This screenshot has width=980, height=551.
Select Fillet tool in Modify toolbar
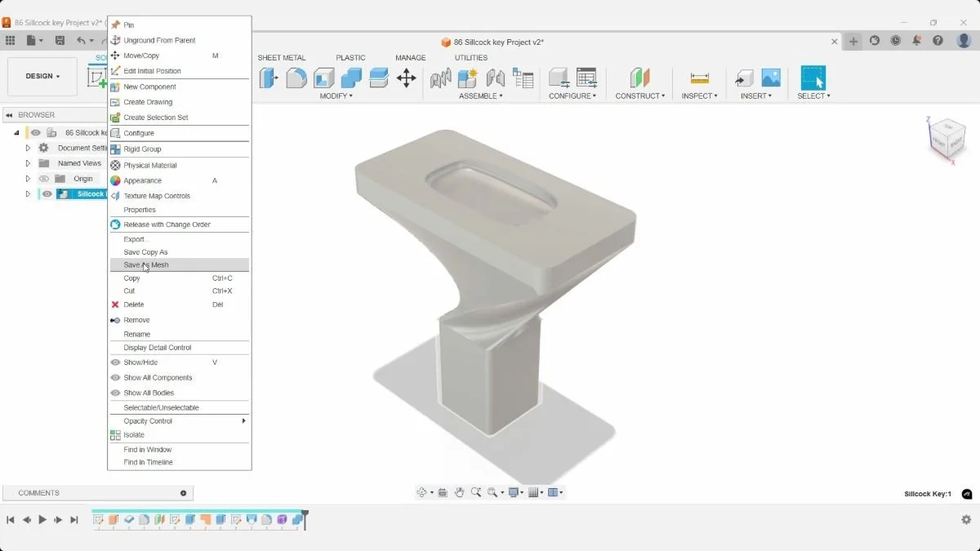coord(296,78)
